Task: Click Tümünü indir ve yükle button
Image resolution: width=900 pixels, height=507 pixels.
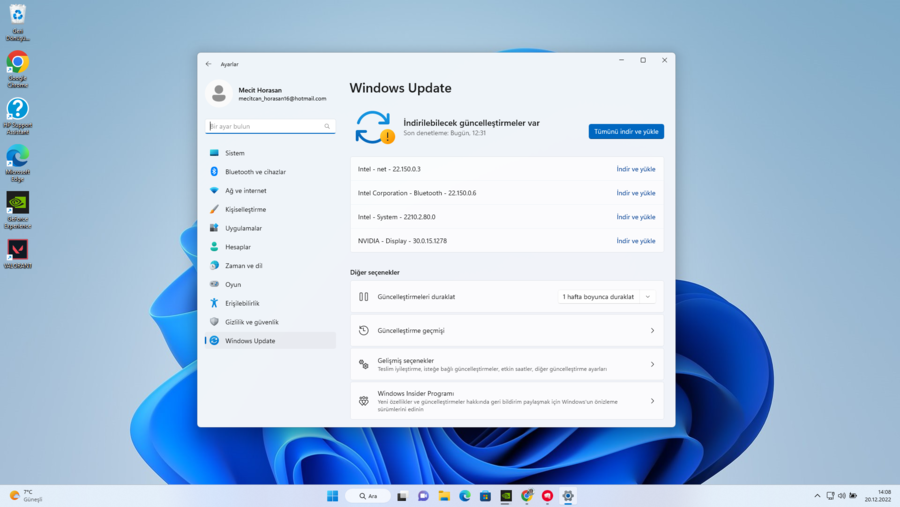Action: 626,131
